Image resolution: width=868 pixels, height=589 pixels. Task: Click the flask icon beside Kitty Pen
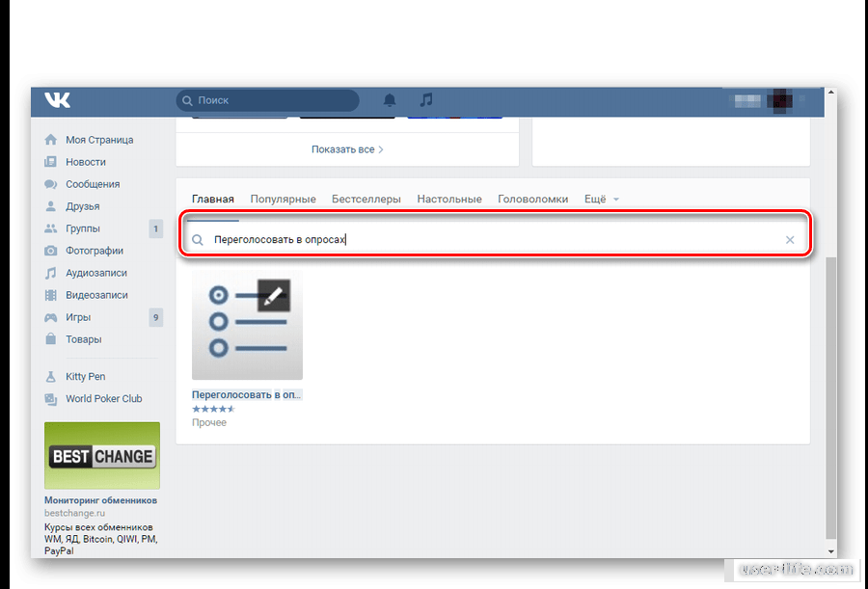point(50,376)
